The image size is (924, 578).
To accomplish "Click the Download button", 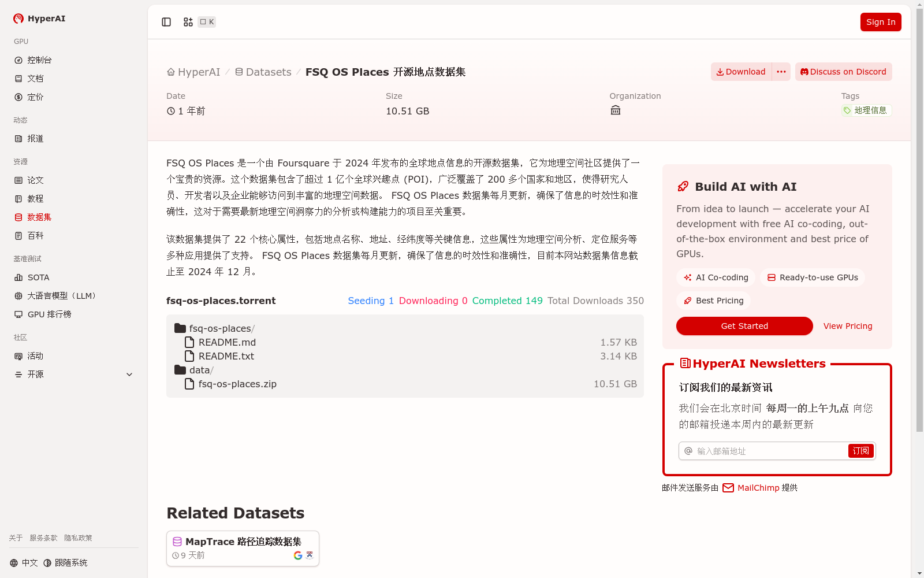I will tap(741, 72).
